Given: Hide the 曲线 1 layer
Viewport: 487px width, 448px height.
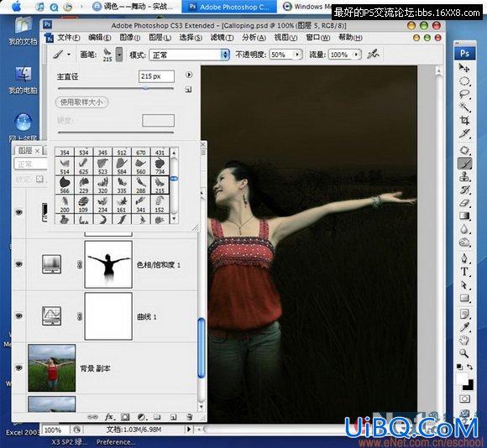Looking at the screenshot, I should tap(19, 315).
